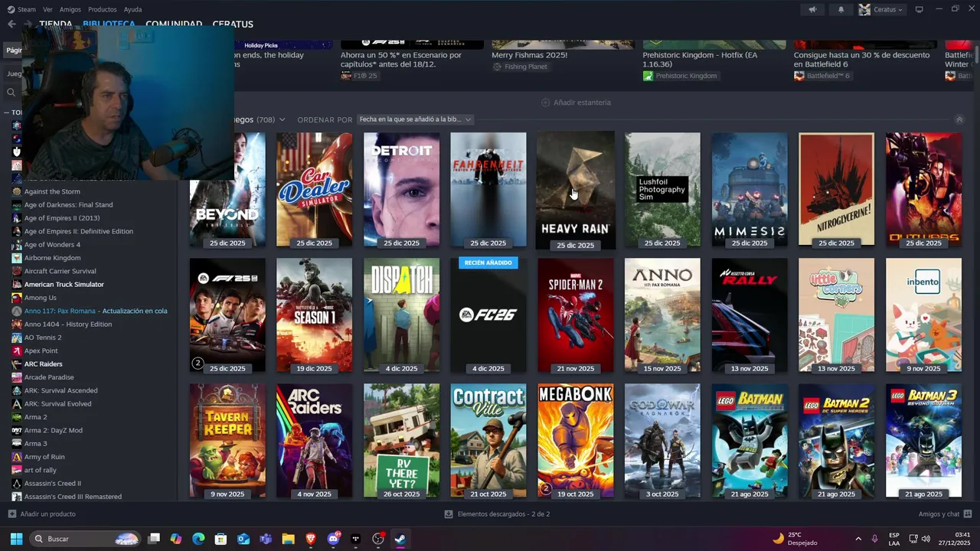This screenshot has height=551, width=980.
Task: Open MEGABONK game cover
Action: [x=575, y=441]
